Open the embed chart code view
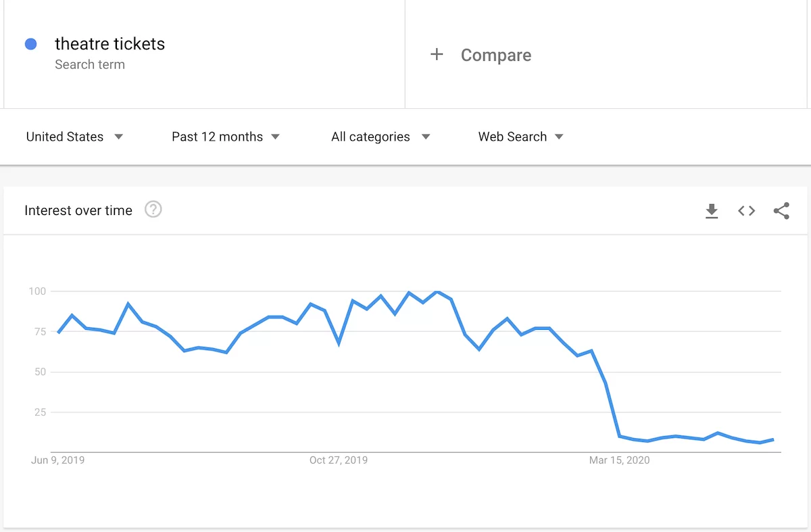The image size is (811, 532). pos(746,210)
